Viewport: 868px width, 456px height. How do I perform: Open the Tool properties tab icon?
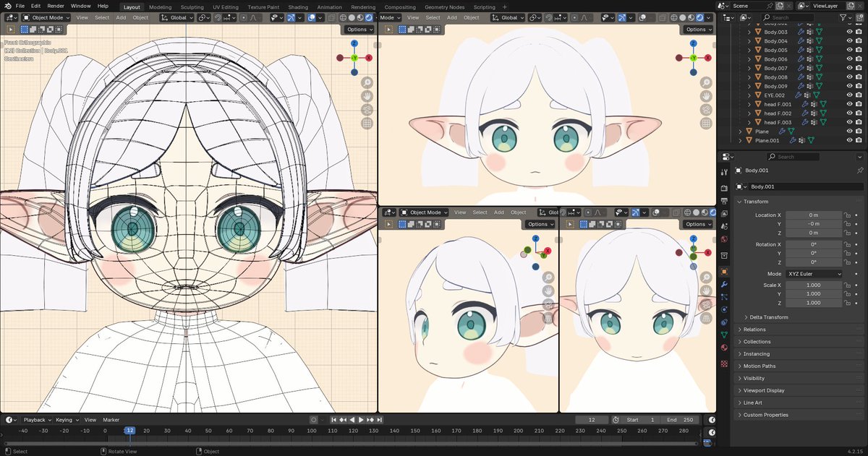coord(724,171)
